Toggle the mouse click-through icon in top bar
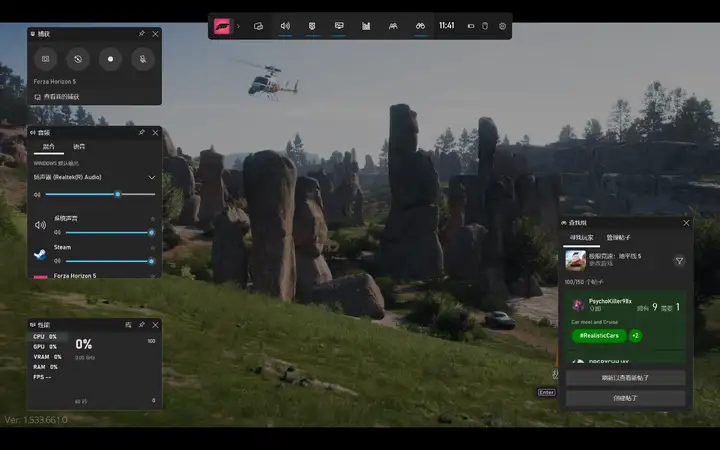The height and width of the screenshot is (450, 720). tap(485, 26)
